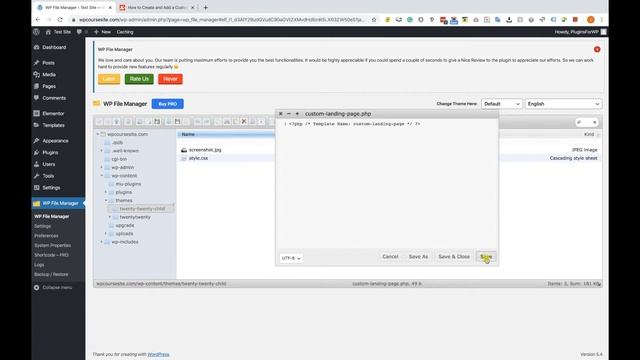The image size is (640, 360).
Task: Switch to the WP File Manager browser tab
Action: point(73,7)
